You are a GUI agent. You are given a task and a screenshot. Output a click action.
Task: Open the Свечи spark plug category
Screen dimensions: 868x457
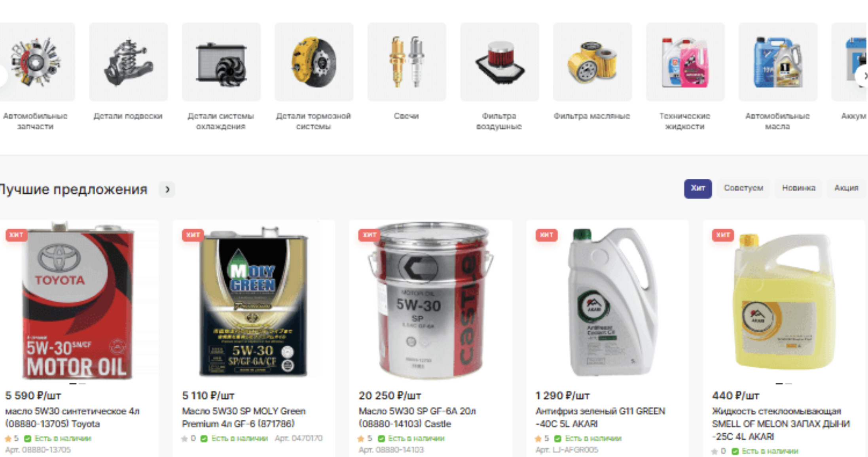tap(407, 62)
